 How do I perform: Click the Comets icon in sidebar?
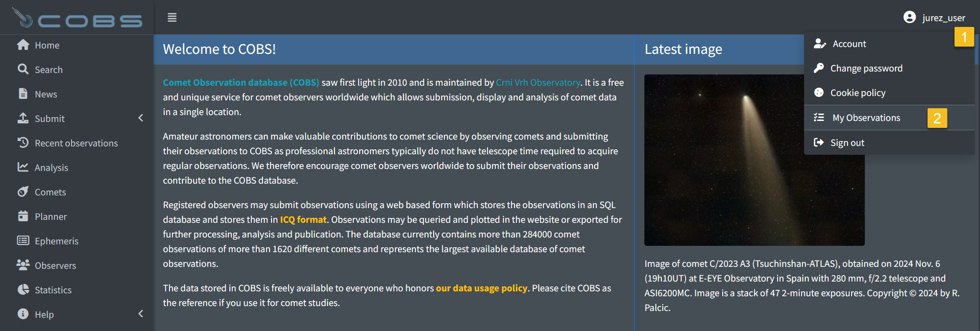(23, 191)
